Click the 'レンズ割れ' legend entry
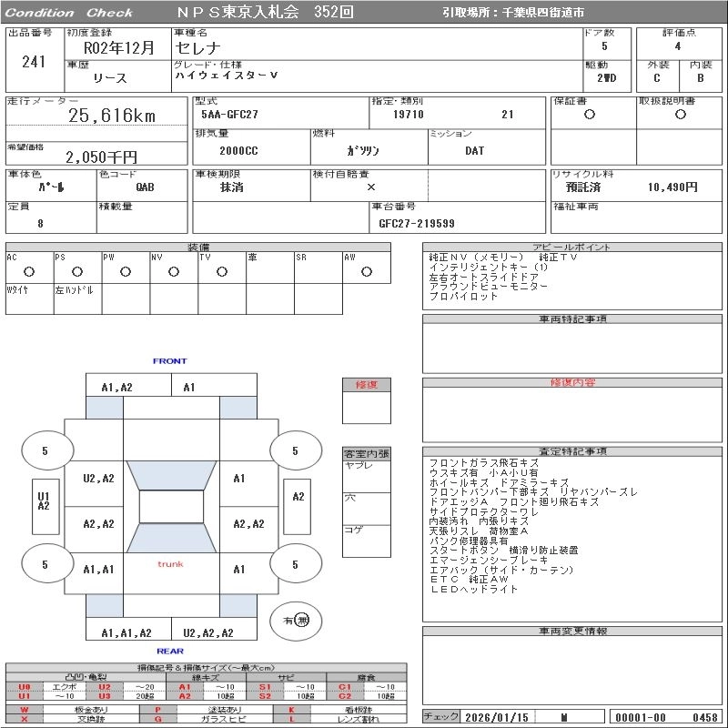The image size is (728, 728). (x=359, y=719)
